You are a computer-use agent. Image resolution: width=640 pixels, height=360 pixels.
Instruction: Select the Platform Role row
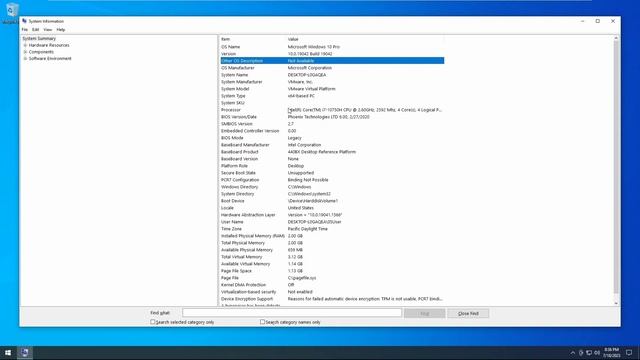[x=332, y=166]
